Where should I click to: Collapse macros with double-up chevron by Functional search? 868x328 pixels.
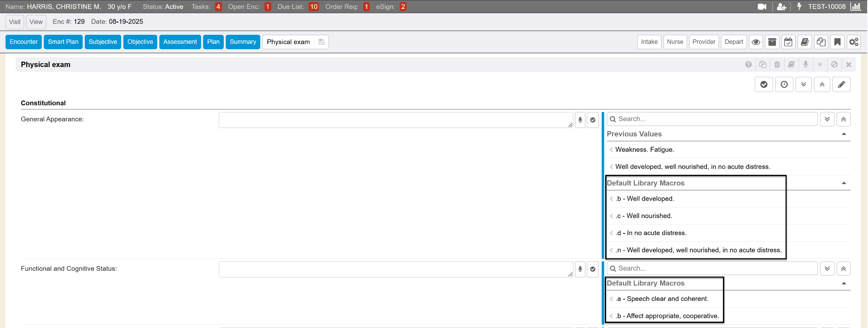pyautogui.click(x=843, y=269)
